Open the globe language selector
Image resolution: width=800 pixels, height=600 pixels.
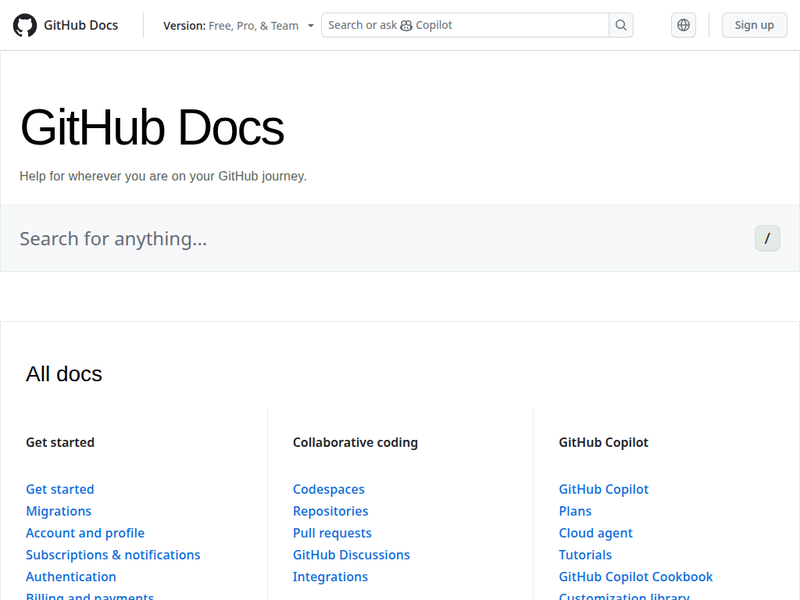click(683, 25)
